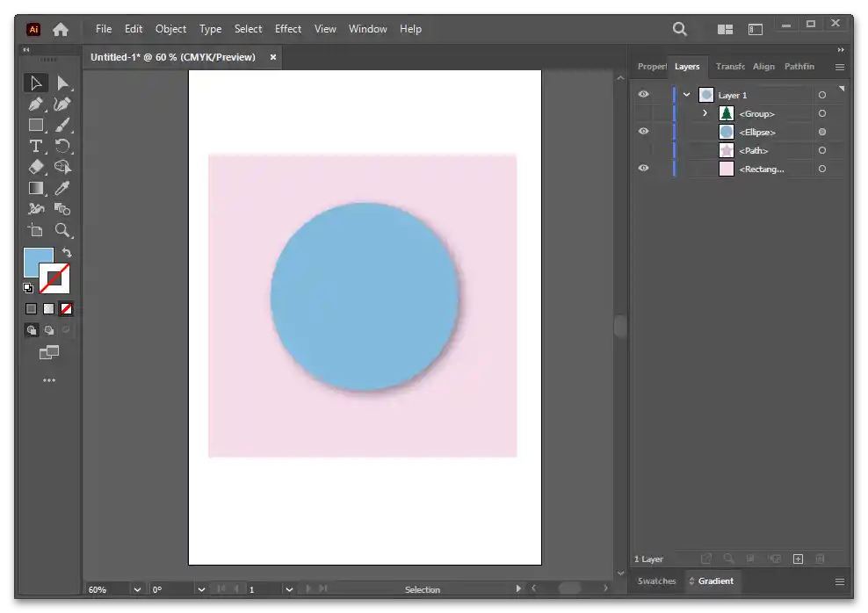Choose the Rectangle tool

point(35,125)
